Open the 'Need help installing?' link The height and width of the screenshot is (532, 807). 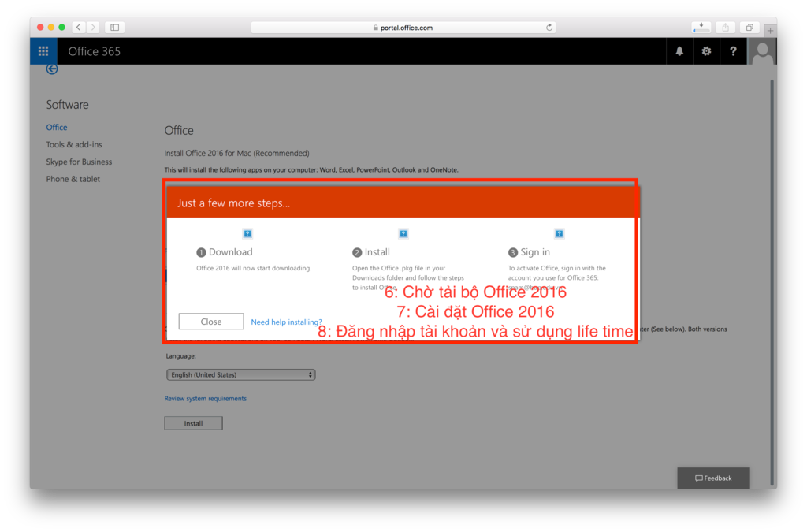pyautogui.click(x=286, y=322)
